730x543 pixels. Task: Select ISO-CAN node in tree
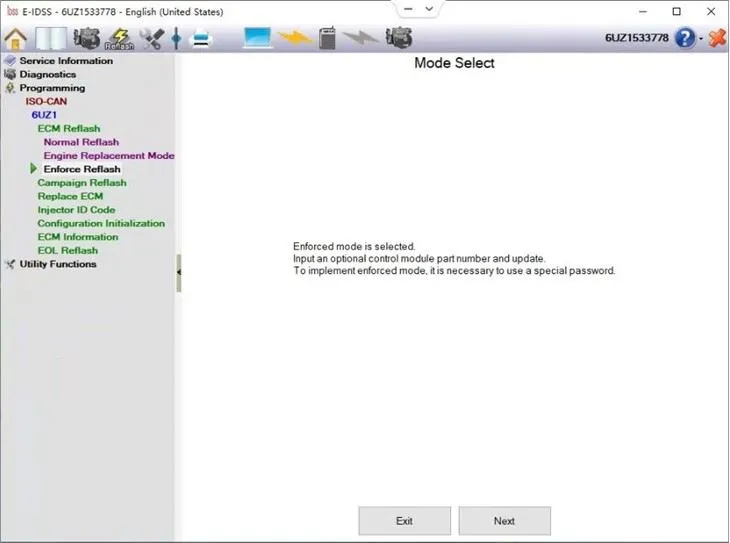click(x=46, y=101)
